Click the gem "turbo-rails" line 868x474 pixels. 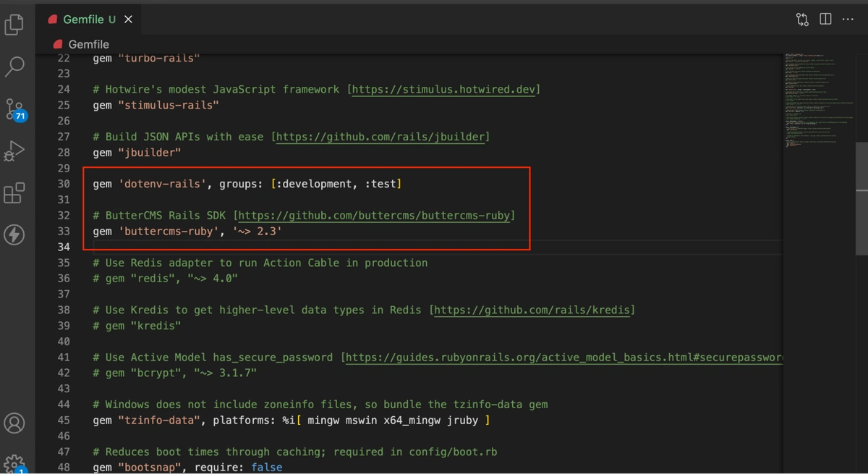tap(146, 58)
